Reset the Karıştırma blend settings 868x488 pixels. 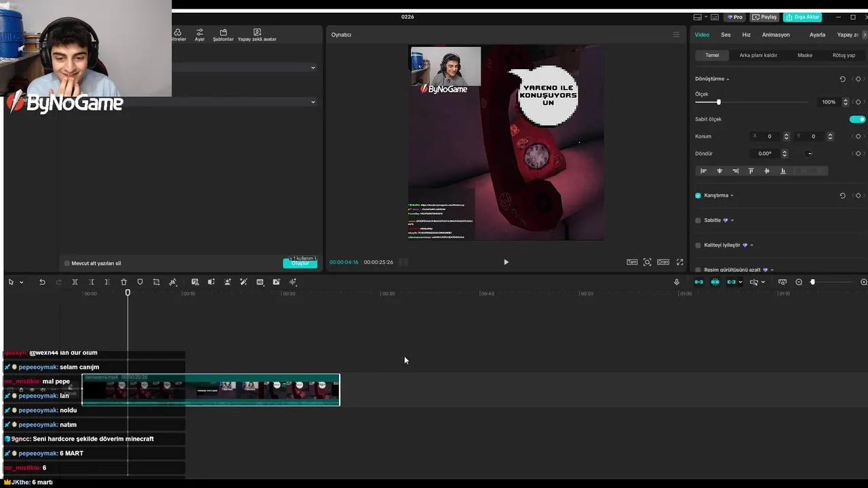click(842, 195)
